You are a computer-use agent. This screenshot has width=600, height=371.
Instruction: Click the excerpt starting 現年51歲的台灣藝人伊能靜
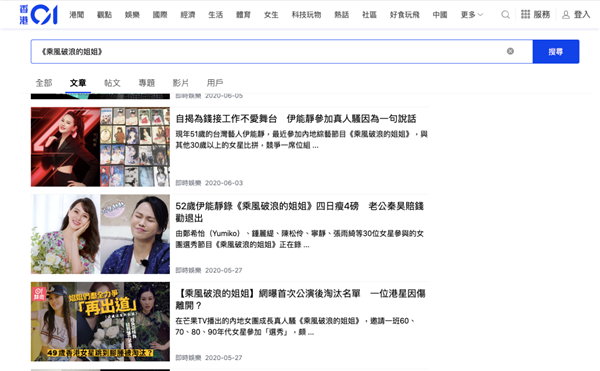(302, 140)
